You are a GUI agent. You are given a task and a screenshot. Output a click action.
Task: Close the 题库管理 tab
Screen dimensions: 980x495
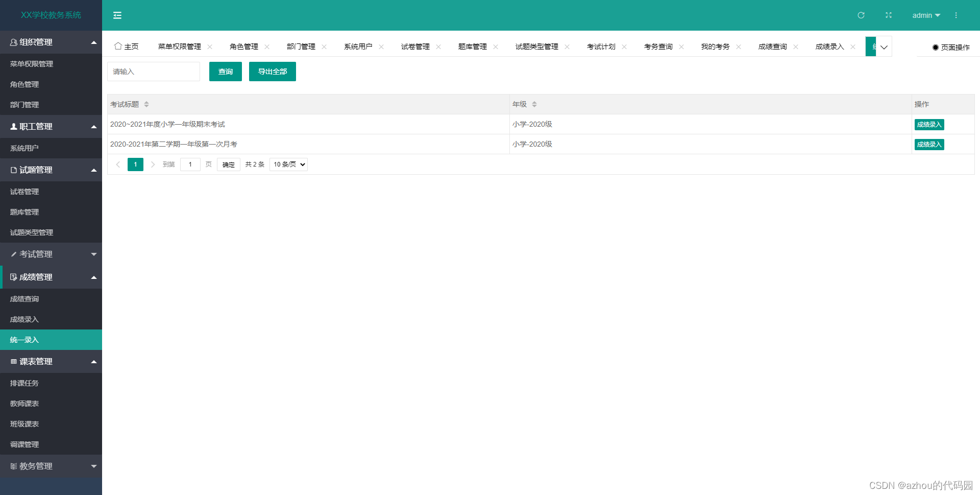(496, 46)
